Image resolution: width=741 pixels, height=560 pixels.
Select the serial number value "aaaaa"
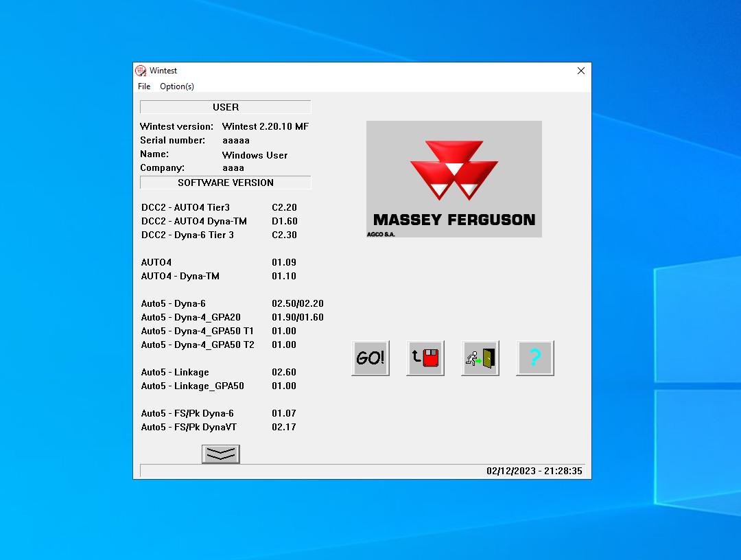pos(236,141)
